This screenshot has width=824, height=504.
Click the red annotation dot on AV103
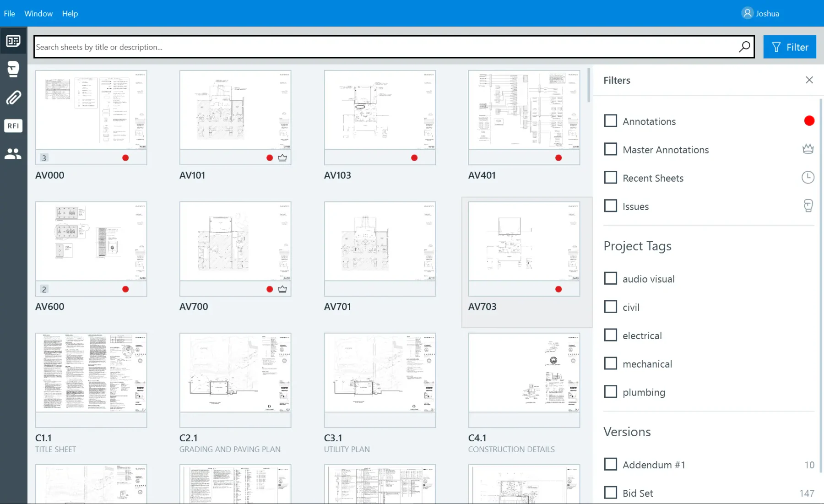pyautogui.click(x=414, y=158)
